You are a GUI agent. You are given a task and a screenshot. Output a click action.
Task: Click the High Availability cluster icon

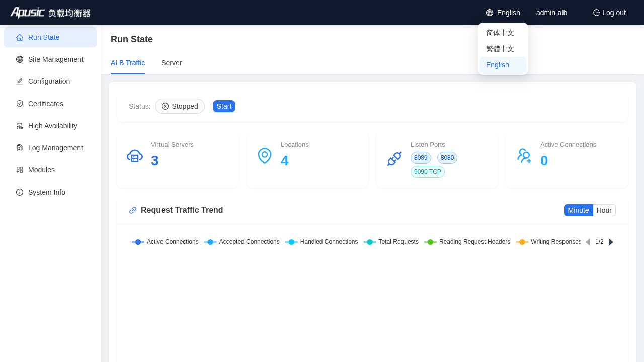click(20, 126)
